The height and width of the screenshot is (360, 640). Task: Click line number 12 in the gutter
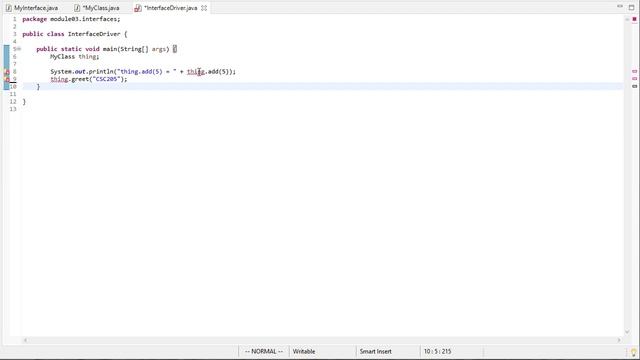coord(13,102)
